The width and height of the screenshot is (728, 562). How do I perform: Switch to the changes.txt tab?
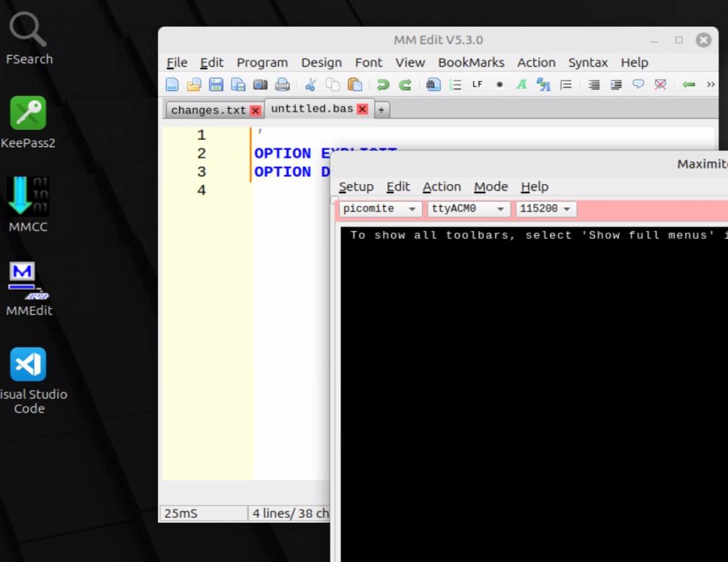coord(208,110)
